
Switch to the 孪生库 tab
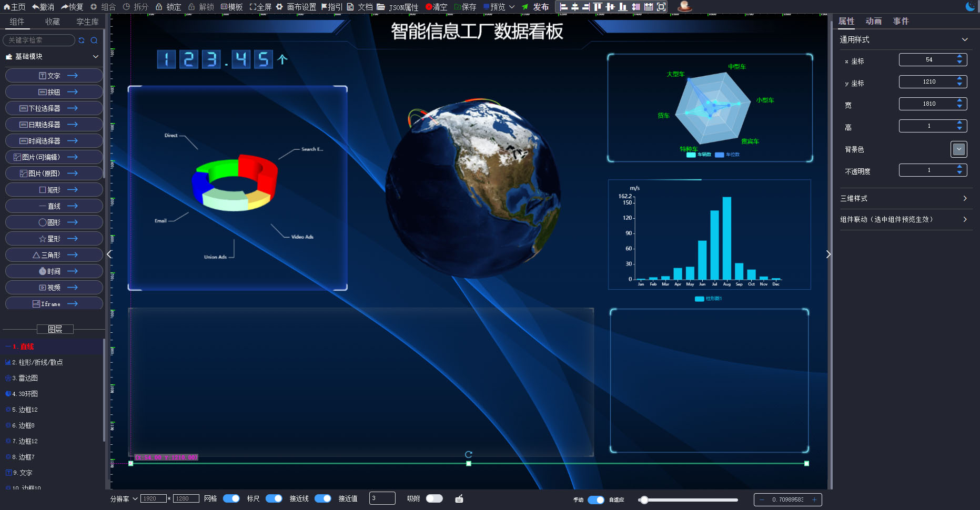click(87, 22)
